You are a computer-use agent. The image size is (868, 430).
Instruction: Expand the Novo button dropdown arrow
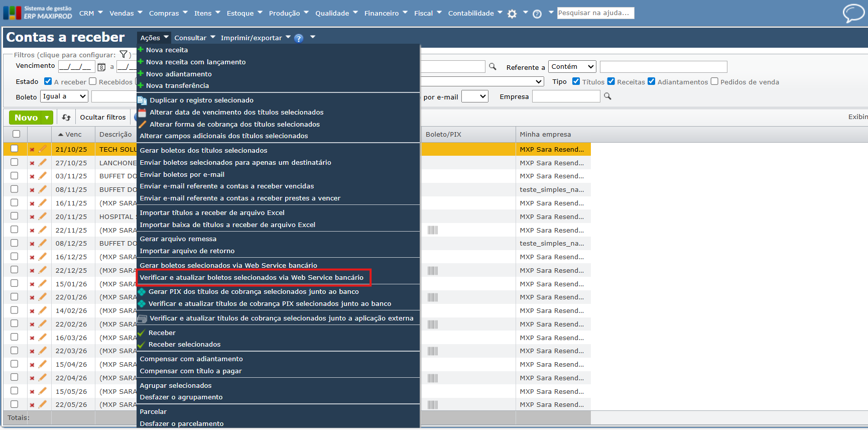[x=47, y=118]
